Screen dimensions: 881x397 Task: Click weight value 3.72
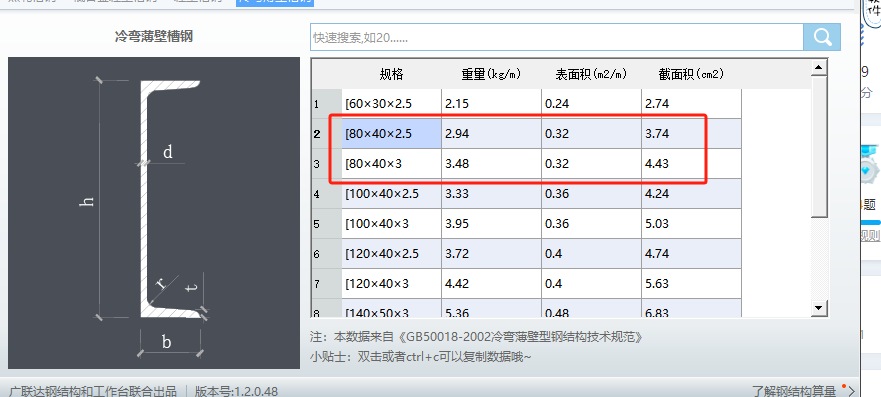492,254
